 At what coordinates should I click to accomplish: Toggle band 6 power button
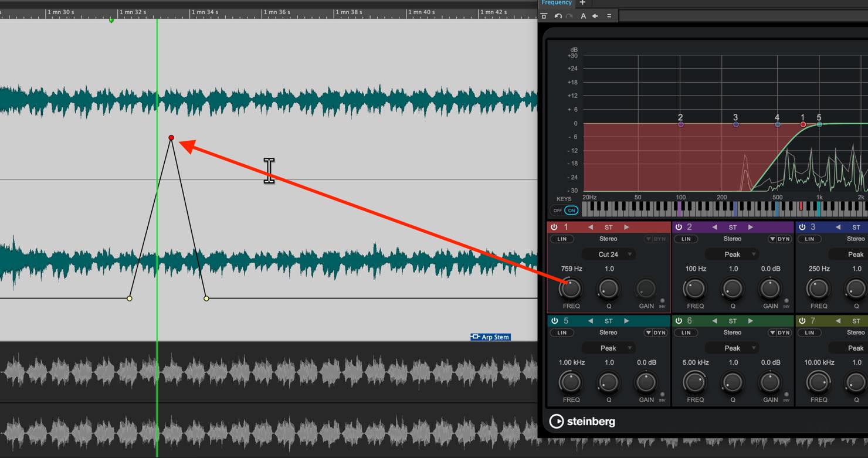(679, 321)
